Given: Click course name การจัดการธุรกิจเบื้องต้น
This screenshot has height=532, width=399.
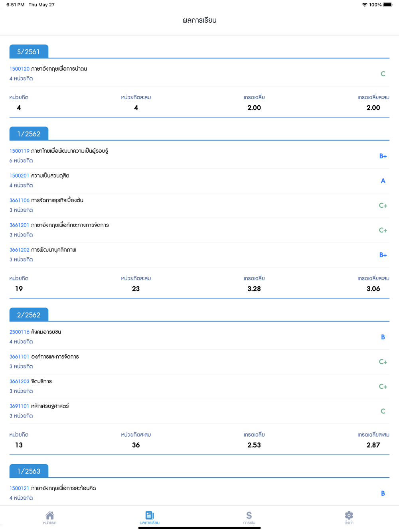Looking at the screenshot, I should pyautogui.click(x=57, y=200).
